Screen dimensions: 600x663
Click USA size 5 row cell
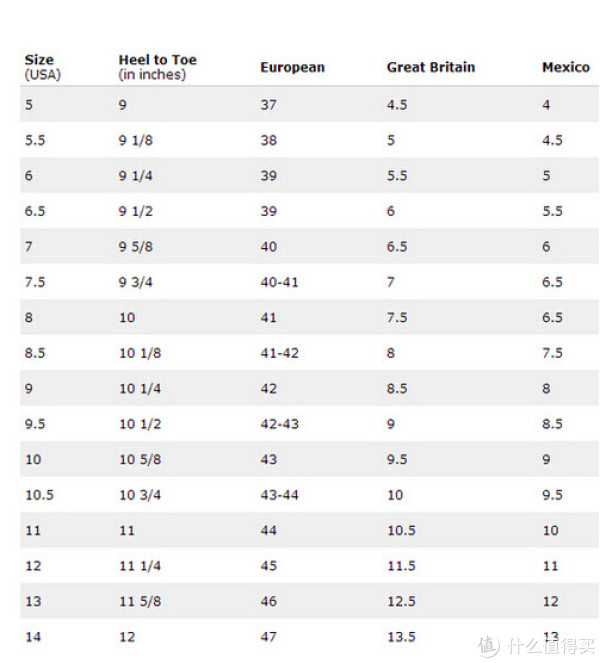pos(28,104)
